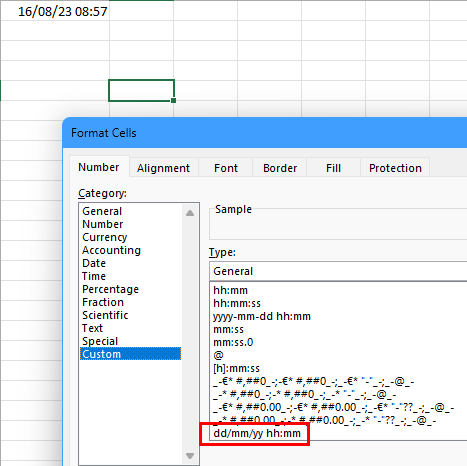Select the Percentage category

(x=130, y=289)
